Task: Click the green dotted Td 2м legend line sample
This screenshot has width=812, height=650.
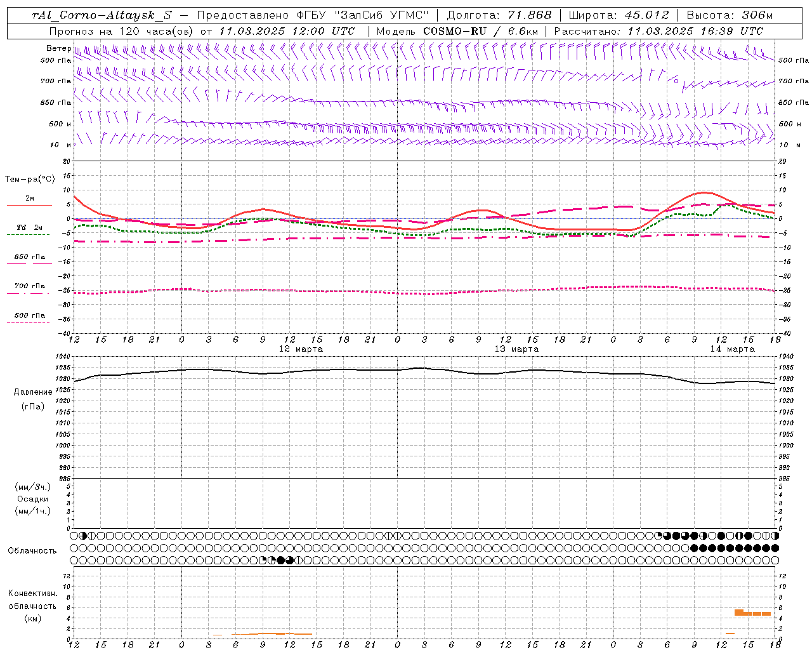Action: (28, 235)
